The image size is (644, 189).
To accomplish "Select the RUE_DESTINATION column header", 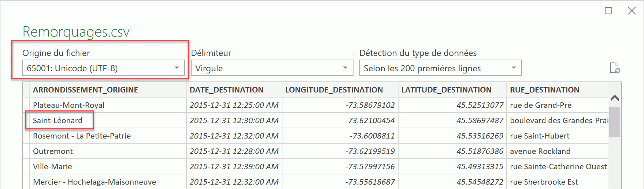I will (544, 90).
